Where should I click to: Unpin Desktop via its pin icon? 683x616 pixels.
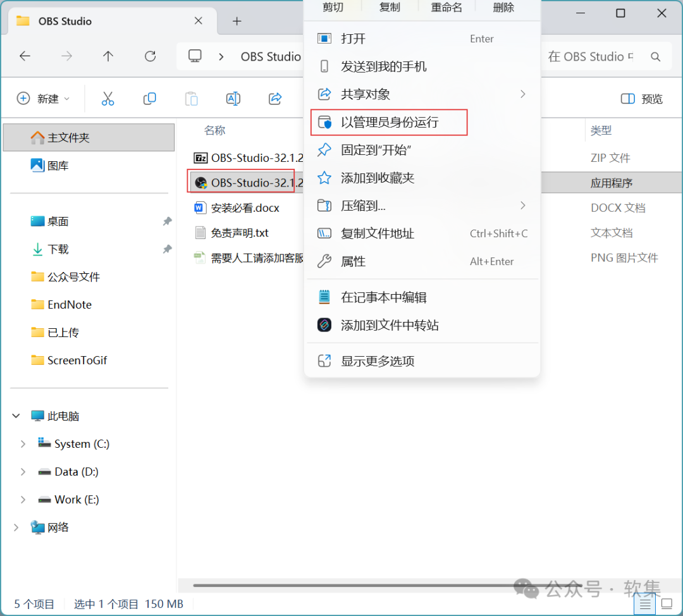tap(167, 221)
